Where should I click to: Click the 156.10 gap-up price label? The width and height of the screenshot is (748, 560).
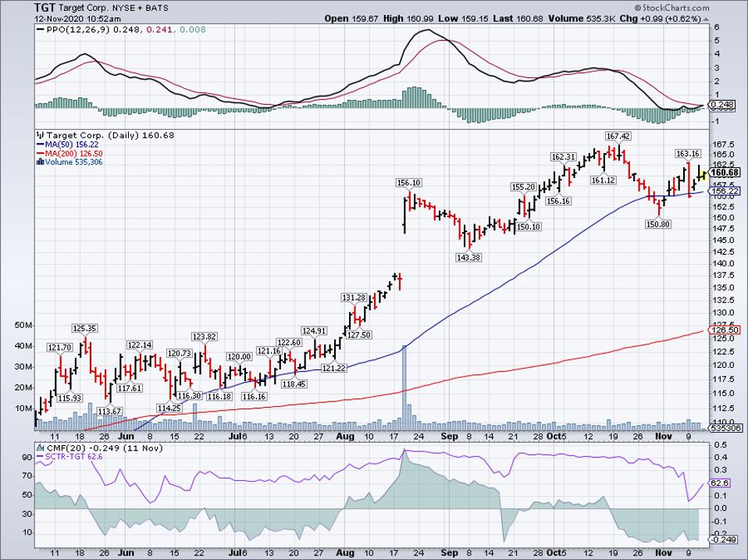pyautogui.click(x=409, y=183)
